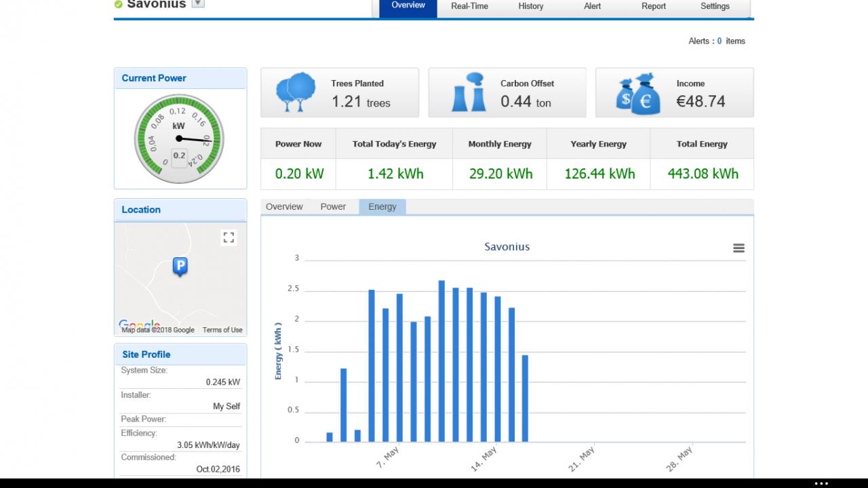Viewport: 868px width, 488px height.
Task: Click the Efficiency value 3.05 kWh/kW/day
Action: [208, 445]
